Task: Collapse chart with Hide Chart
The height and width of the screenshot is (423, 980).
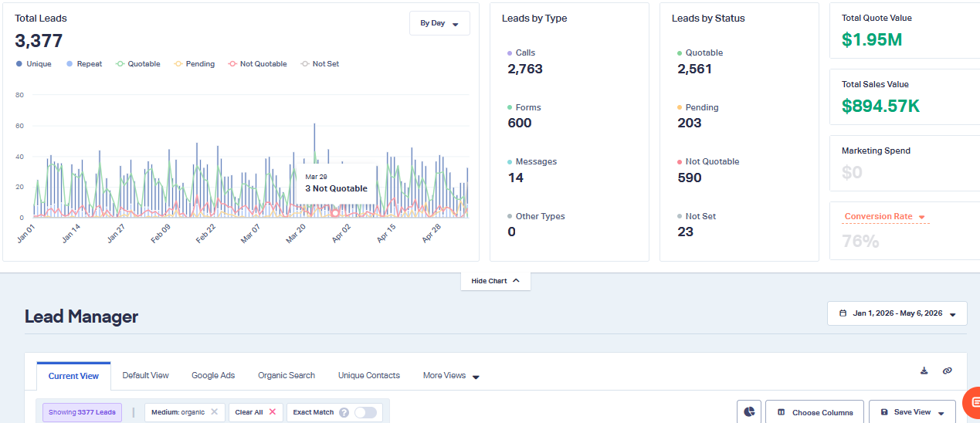Action: [x=495, y=281]
